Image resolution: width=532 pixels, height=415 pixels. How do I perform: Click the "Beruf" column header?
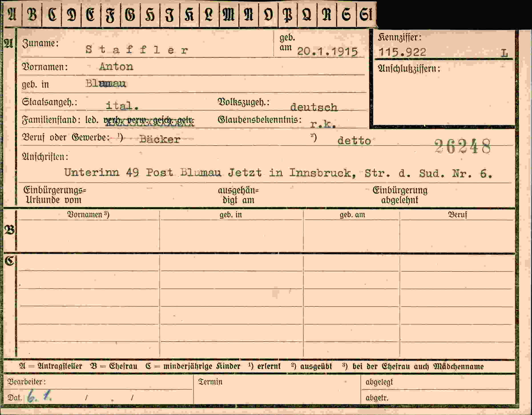tap(457, 215)
